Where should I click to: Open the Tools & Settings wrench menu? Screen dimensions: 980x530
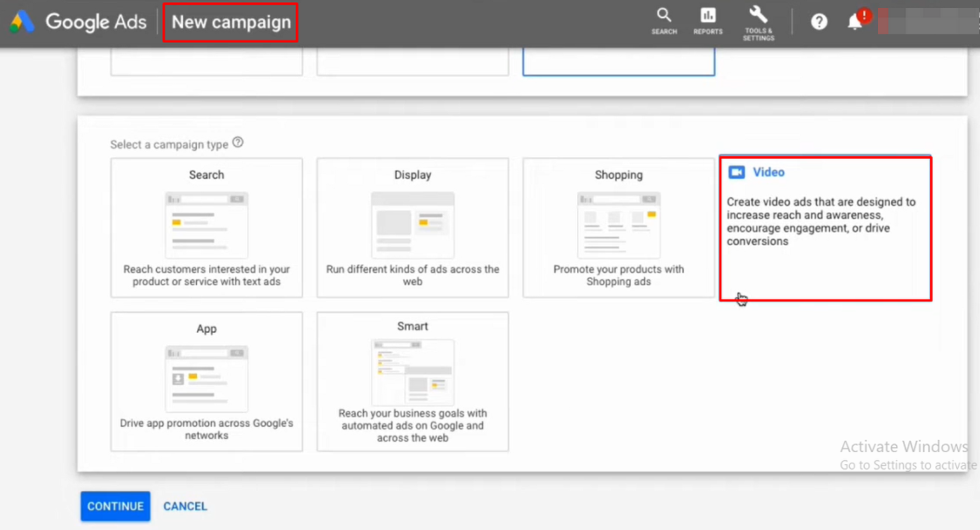758,21
